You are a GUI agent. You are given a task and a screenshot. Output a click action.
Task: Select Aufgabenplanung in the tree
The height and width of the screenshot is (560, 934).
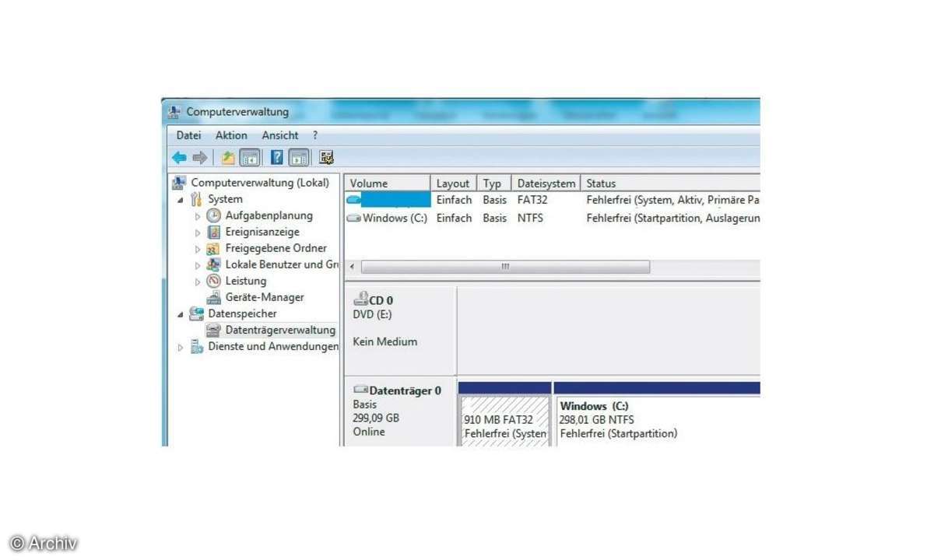tap(269, 216)
